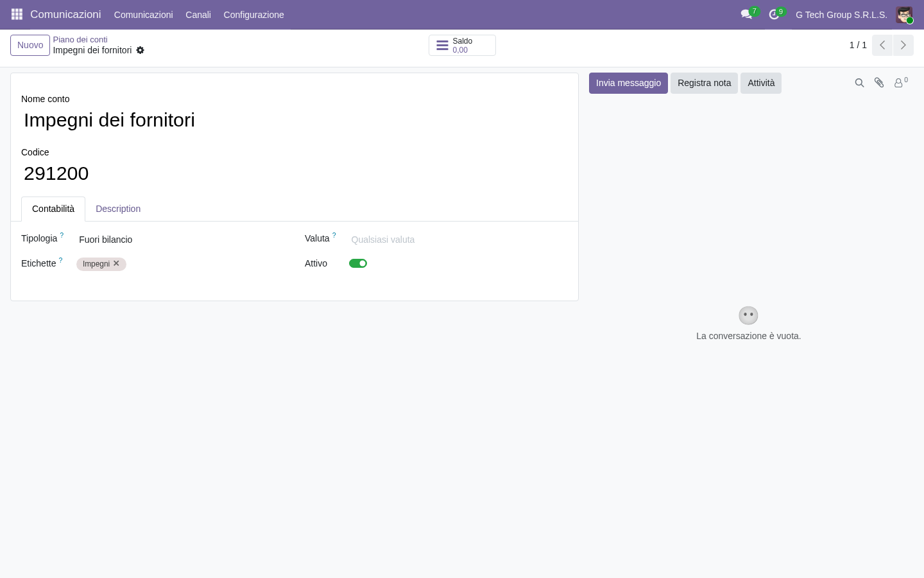Screen dimensions: 924x578
Task: Go to the next record arrow
Action: pos(903,45)
